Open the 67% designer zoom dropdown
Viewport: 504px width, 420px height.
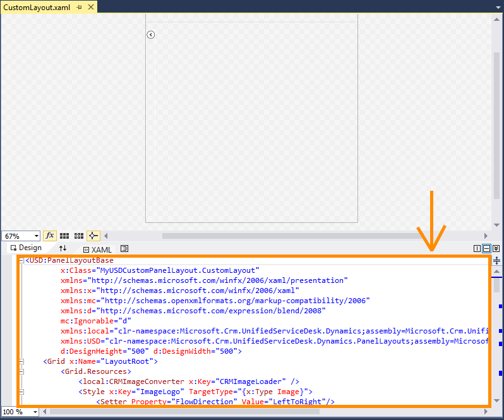tap(37, 236)
